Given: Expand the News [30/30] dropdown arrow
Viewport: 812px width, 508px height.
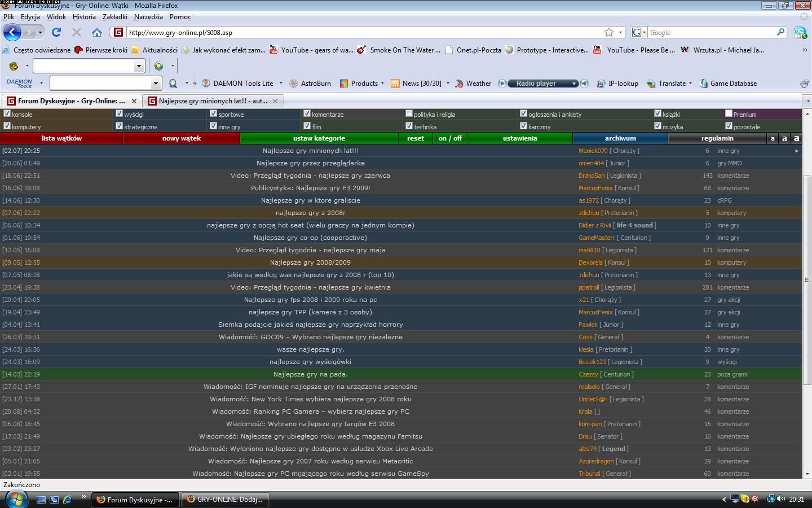Looking at the screenshot, I should pyautogui.click(x=448, y=84).
